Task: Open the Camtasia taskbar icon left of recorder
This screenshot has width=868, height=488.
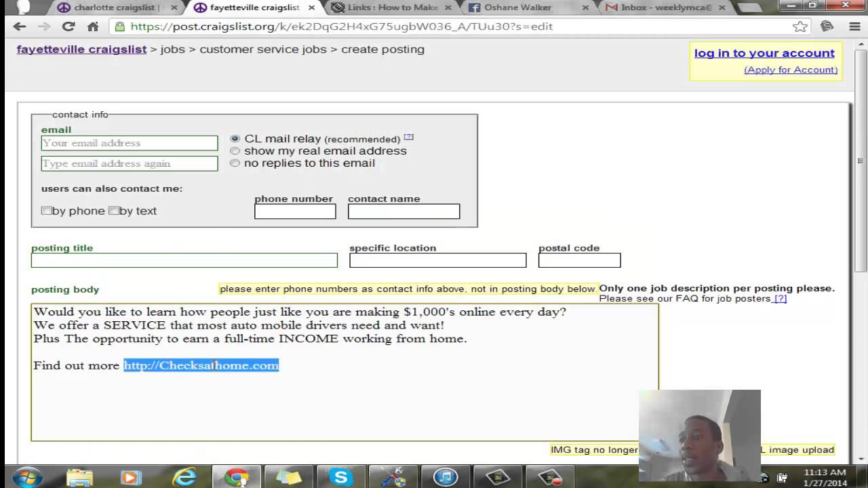Action: (x=498, y=477)
